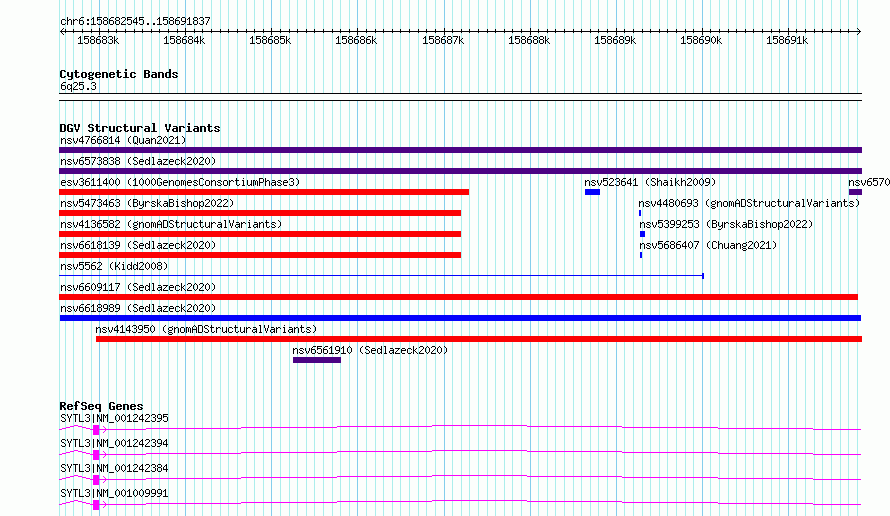Select the nsv6561910 short purple bar
This screenshot has height=516, width=890.
(317, 360)
